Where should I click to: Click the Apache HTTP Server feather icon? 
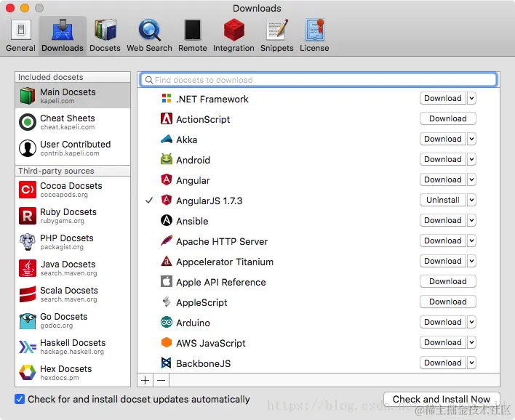(x=167, y=241)
